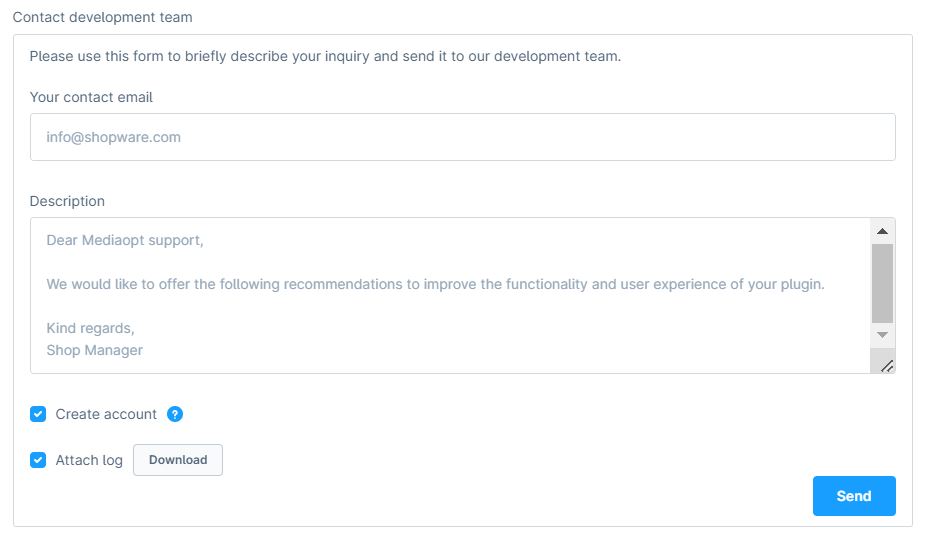Click the Description field label
The width and height of the screenshot is (931, 543).
(x=67, y=201)
